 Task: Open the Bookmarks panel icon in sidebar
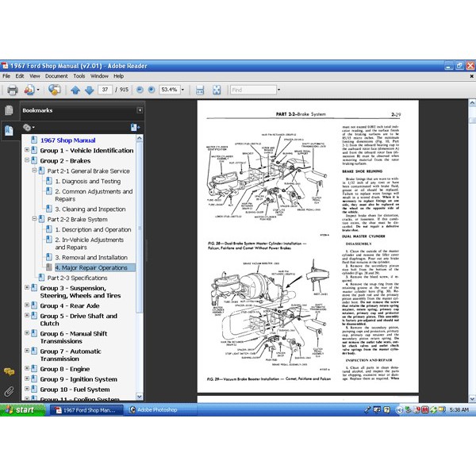point(9,131)
